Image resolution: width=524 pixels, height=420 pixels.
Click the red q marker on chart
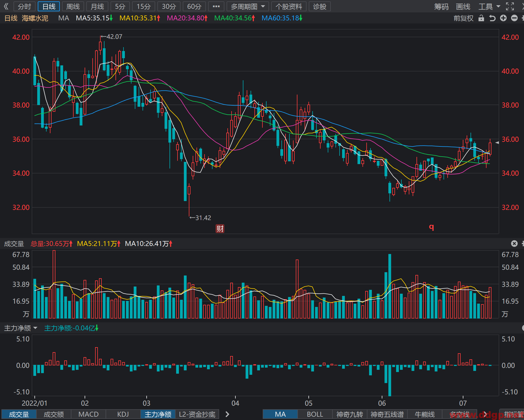(432, 227)
